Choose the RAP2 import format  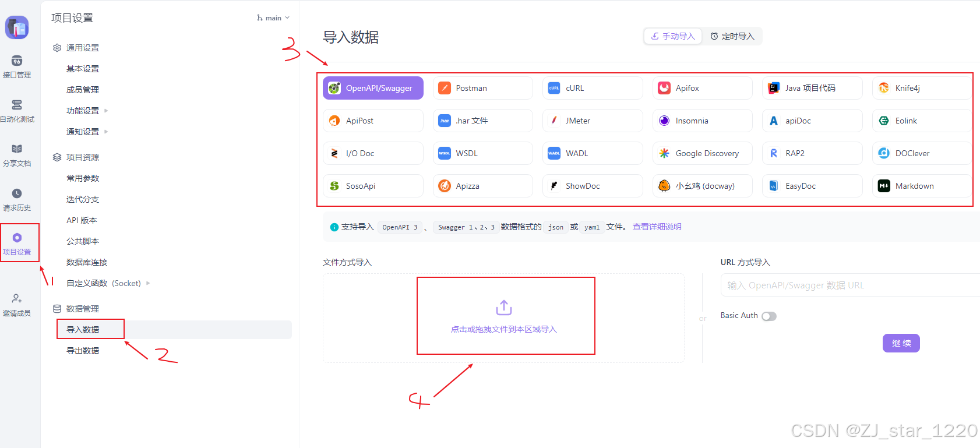click(x=812, y=153)
